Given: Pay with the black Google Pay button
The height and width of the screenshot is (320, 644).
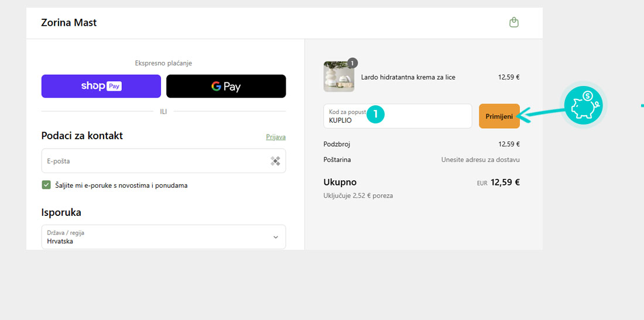Looking at the screenshot, I should coord(226,86).
